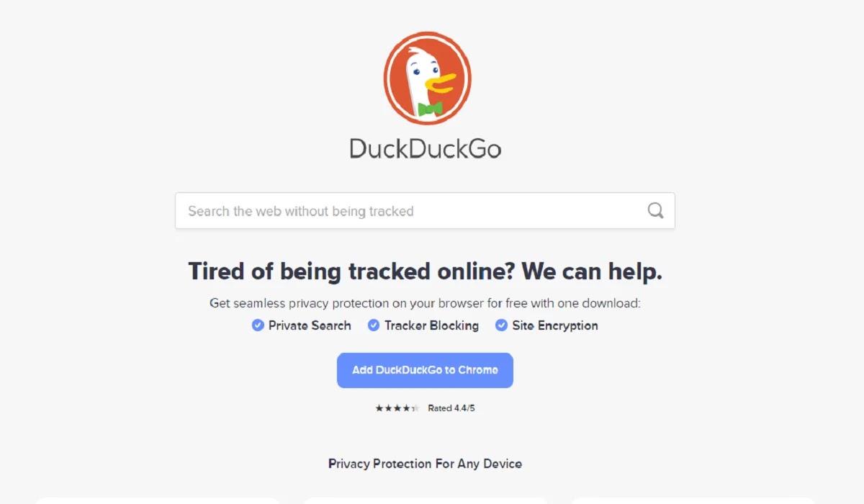This screenshot has height=504, width=864.
Task: Click Add DuckDuckGo to Chrome button
Action: tap(425, 370)
